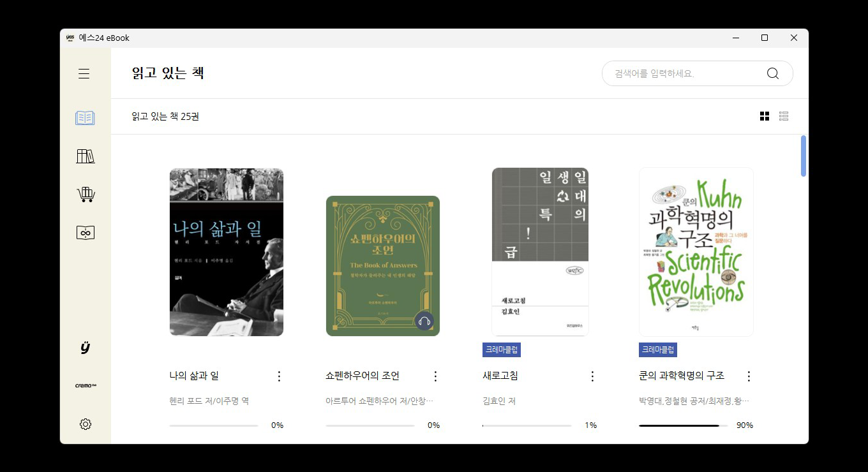Open options menu for 새로고침

pos(592,376)
